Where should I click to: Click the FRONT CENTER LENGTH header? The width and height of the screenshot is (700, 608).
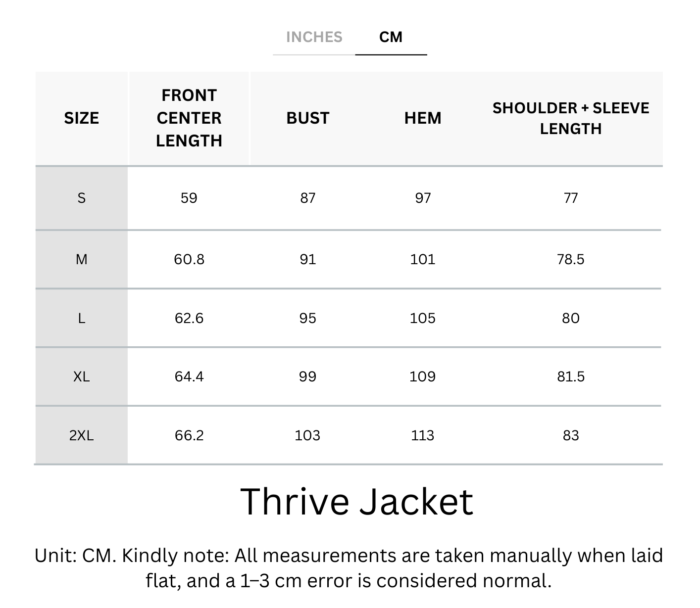pyautogui.click(x=189, y=118)
